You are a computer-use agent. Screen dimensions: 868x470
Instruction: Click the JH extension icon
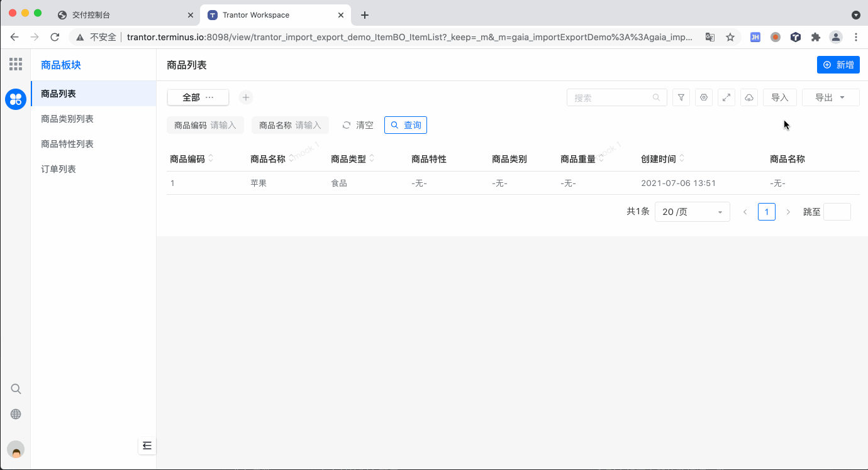(x=755, y=37)
